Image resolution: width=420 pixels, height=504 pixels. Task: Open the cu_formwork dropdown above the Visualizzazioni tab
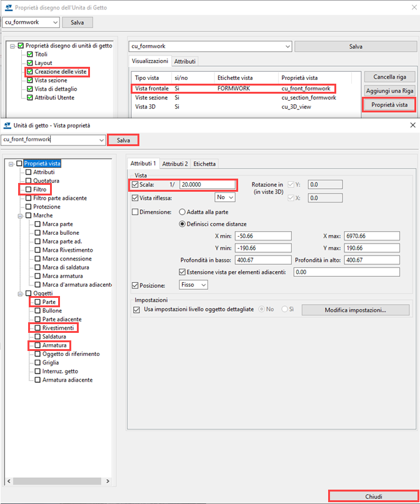coord(287,47)
